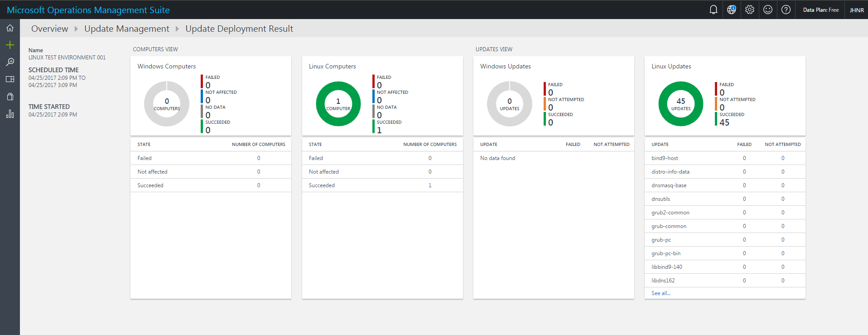Screen dimensions: 868x335
Task: Select grub-common update row
Action: coord(725,226)
